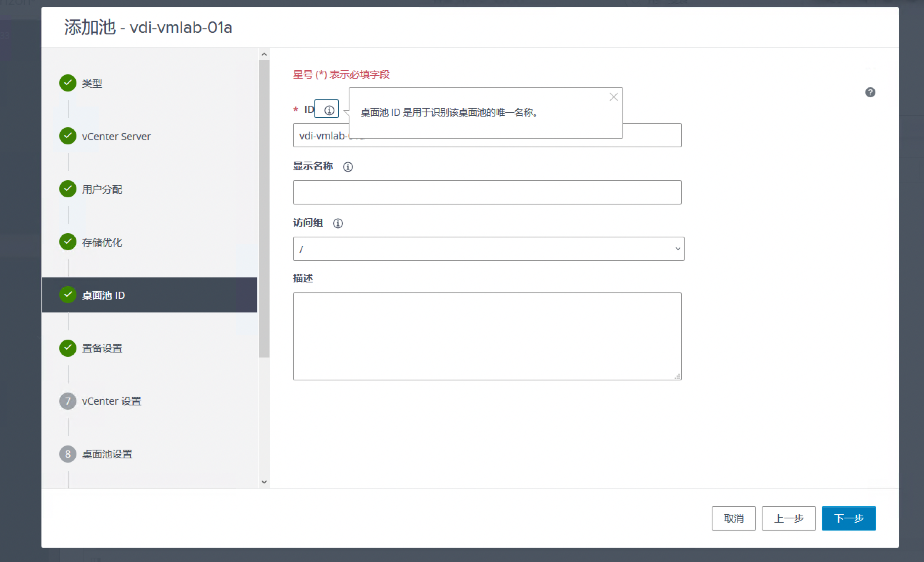Click the step 8 number icon
The height and width of the screenshot is (562, 924).
[68, 454]
